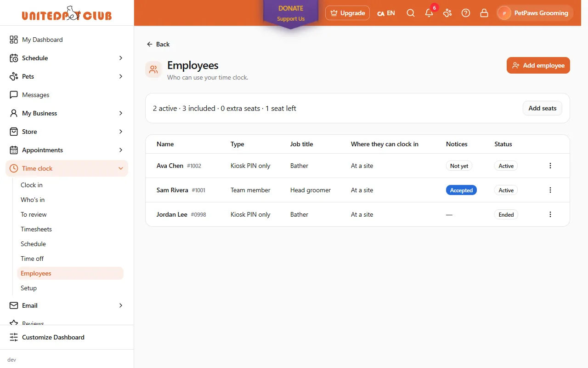Click the Customize Dashboard sliders icon
The width and height of the screenshot is (588, 368).
pos(14,337)
